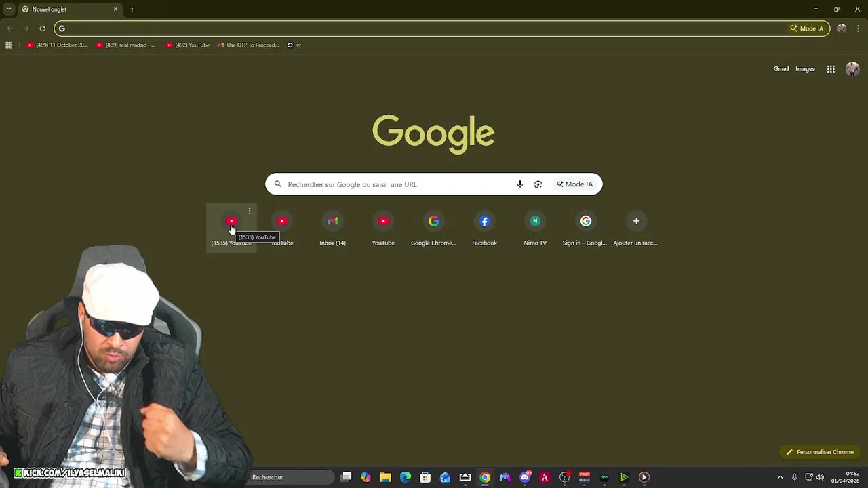Viewport: 868px width, 488px height.
Task: Open File Explorer from the taskbar
Action: [x=385, y=477]
